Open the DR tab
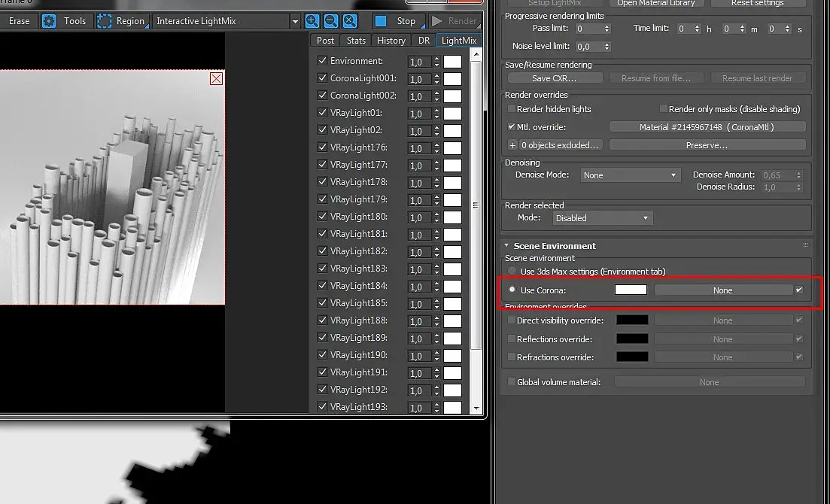The image size is (830, 504). pyautogui.click(x=424, y=40)
